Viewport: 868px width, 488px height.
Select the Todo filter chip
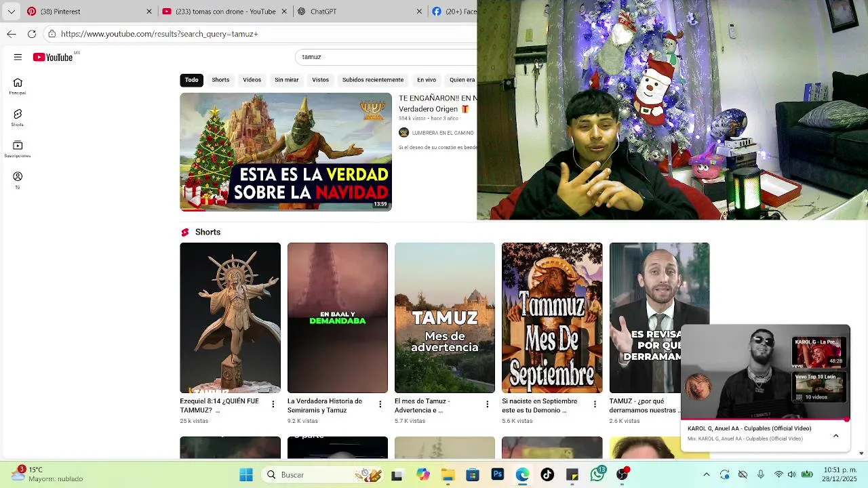[192, 80]
